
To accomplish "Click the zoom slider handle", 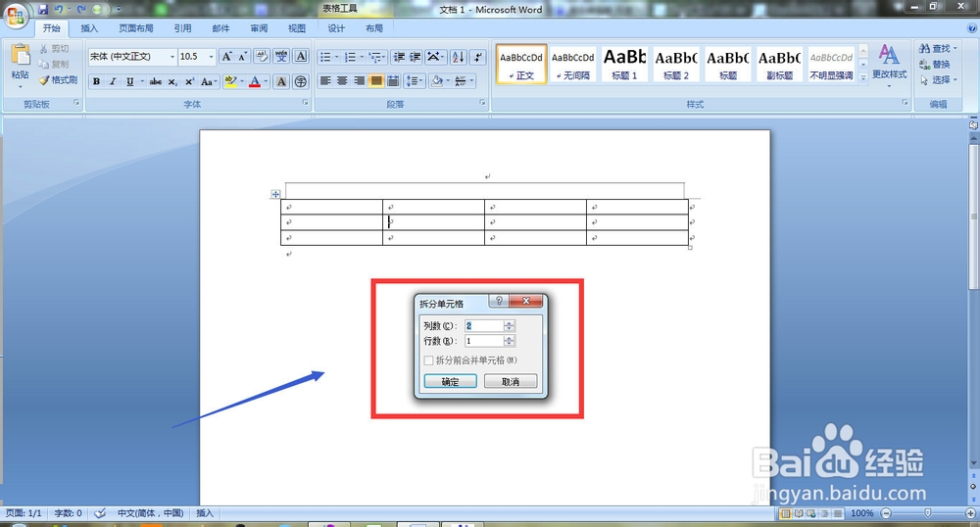I will click(x=927, y=512).
